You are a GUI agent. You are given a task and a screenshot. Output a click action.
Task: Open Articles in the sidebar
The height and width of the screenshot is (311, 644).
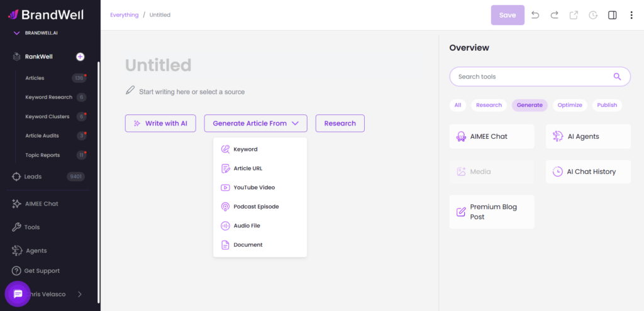pos(35,78)
